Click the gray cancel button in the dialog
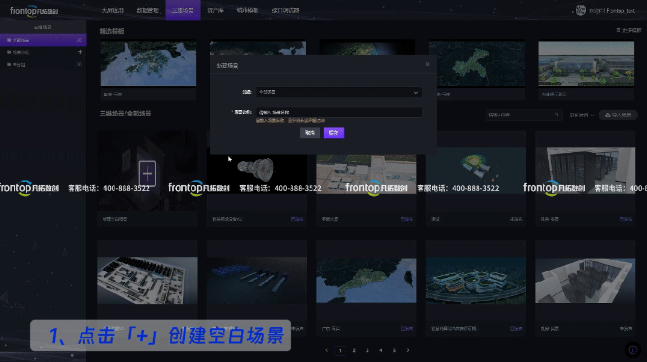647x362 pixels. (x=310, y=132)
